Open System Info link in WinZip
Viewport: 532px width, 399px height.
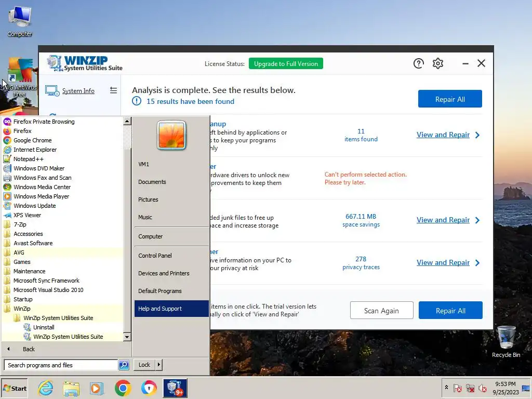tap(78, 91)
